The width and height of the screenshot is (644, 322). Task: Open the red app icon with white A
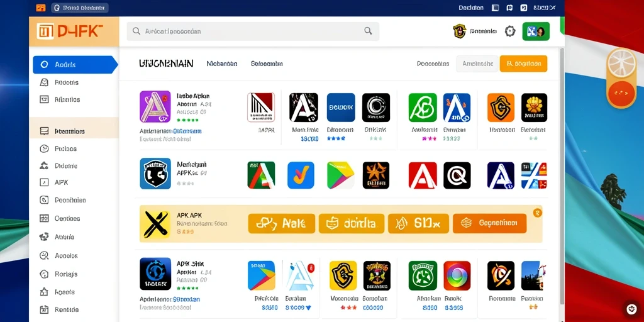click(x=423, y=175)
